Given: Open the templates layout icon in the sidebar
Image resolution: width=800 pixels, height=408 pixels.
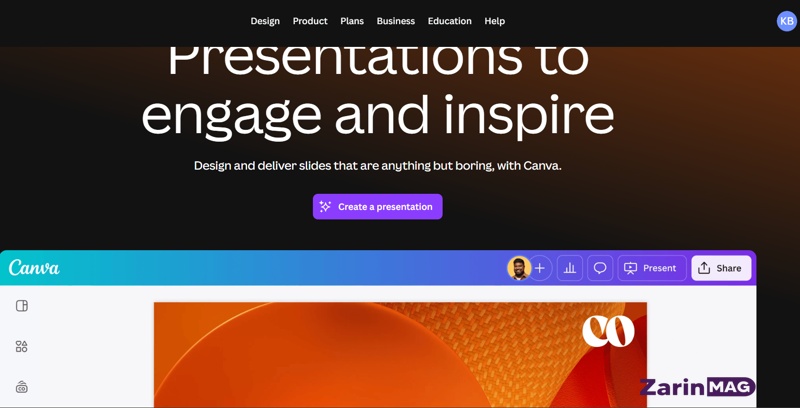Looking at the screenshot, I should point(21,306).
